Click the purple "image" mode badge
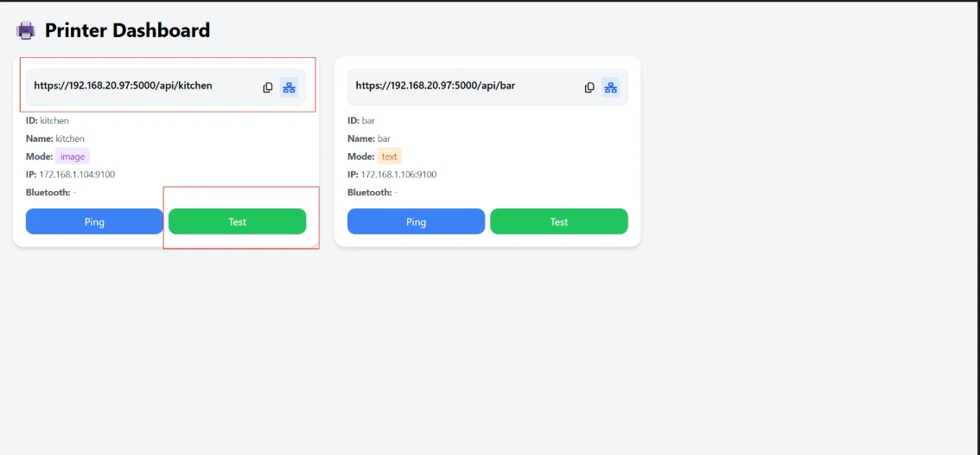The height and width of the screenshot is (455, 980). tap(73, 157)
